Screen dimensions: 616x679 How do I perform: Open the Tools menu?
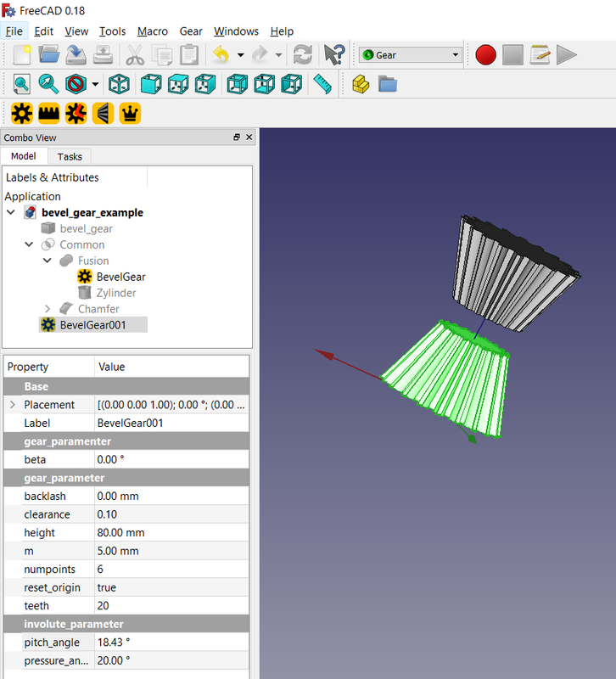click(x=113, y=31)
